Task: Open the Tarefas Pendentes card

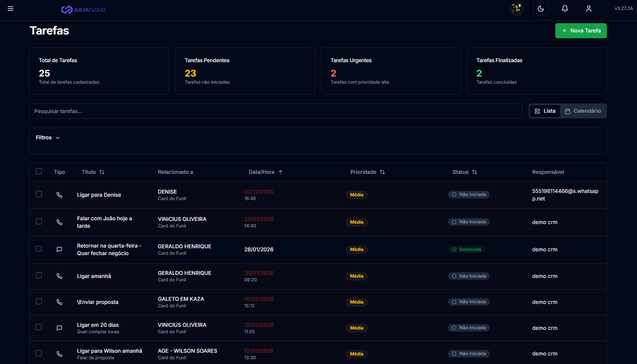Action: [x=245, y=71]
